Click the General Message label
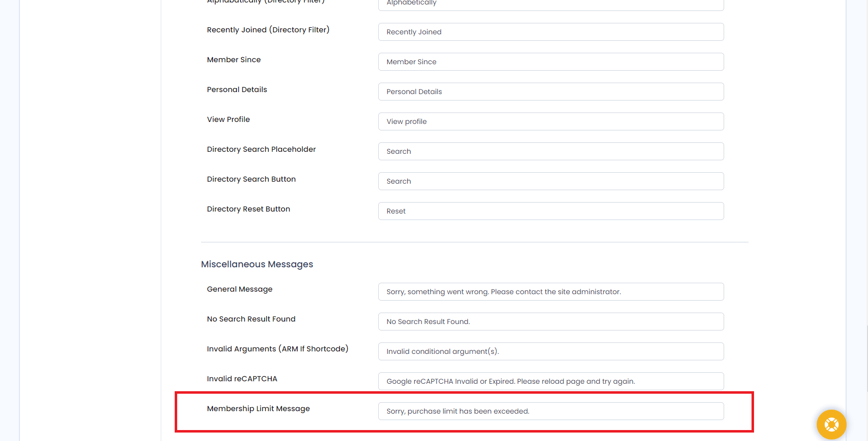This screenshot has height=441, width=868. point(239,289)
